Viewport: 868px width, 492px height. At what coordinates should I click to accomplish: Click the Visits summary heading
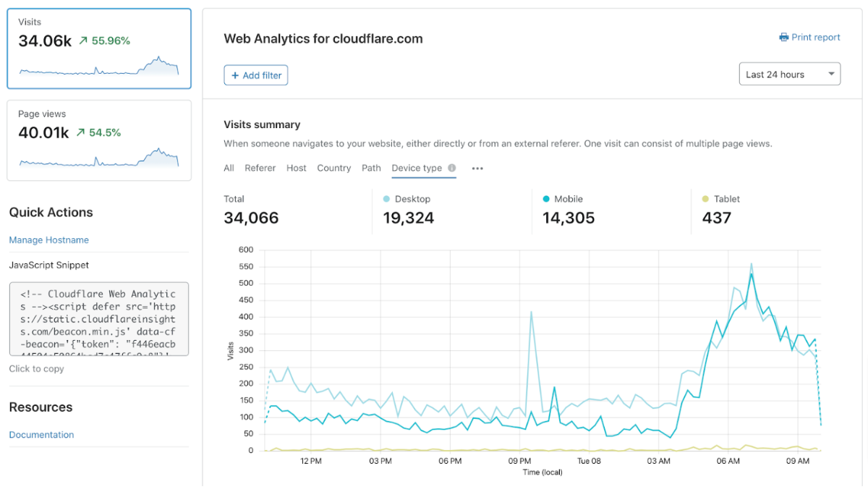[x=262, y=124]
